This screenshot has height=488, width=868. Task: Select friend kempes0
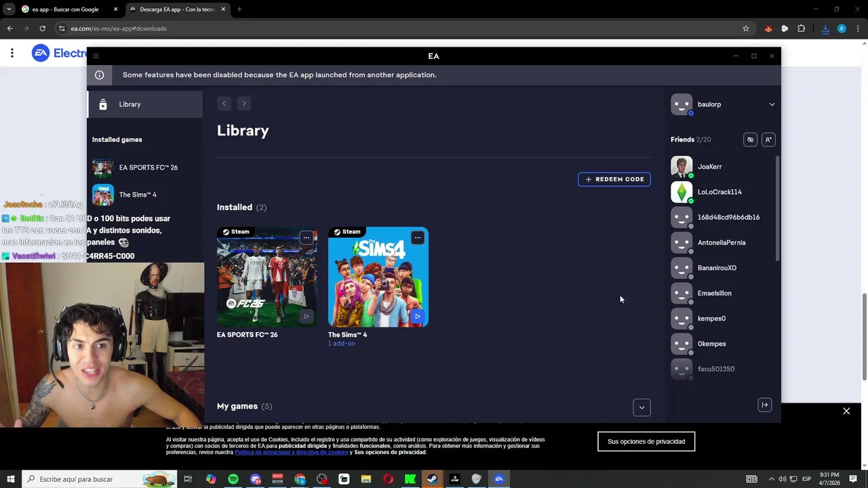pyautogui.click(x=722, y=319)
